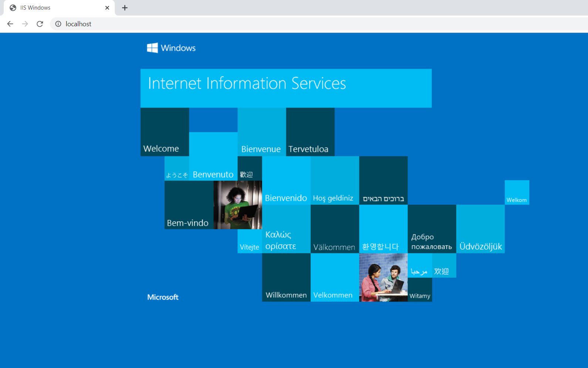The height and width of the screenshot is (368, 588).
Task: Click the Välkommen tile
Action: [x=335, y=229]
